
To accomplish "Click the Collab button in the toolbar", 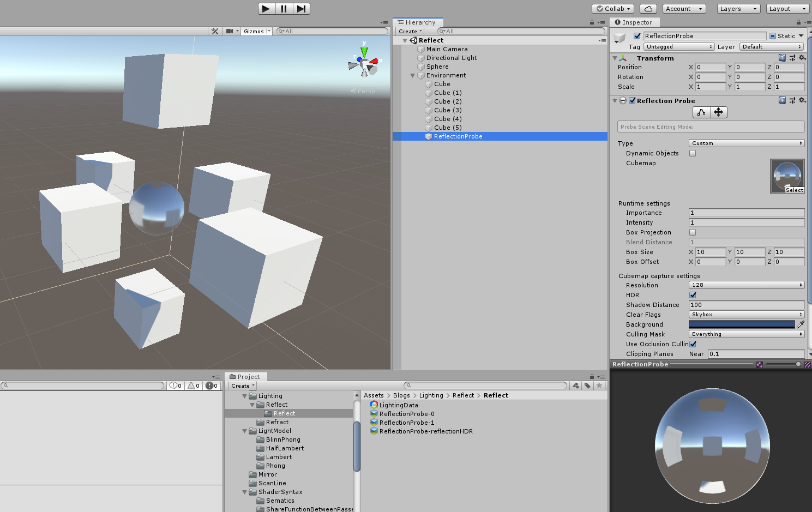I will (x=612, y=8).
